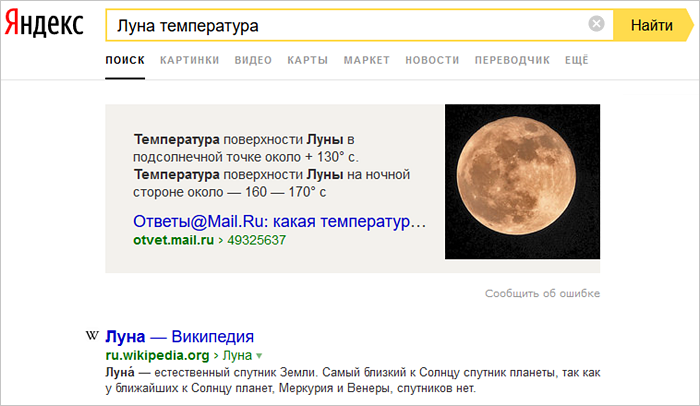Click Сообщить об ошибке link
The width and height of the screenshot is (700, 406).
coord(542,293)
